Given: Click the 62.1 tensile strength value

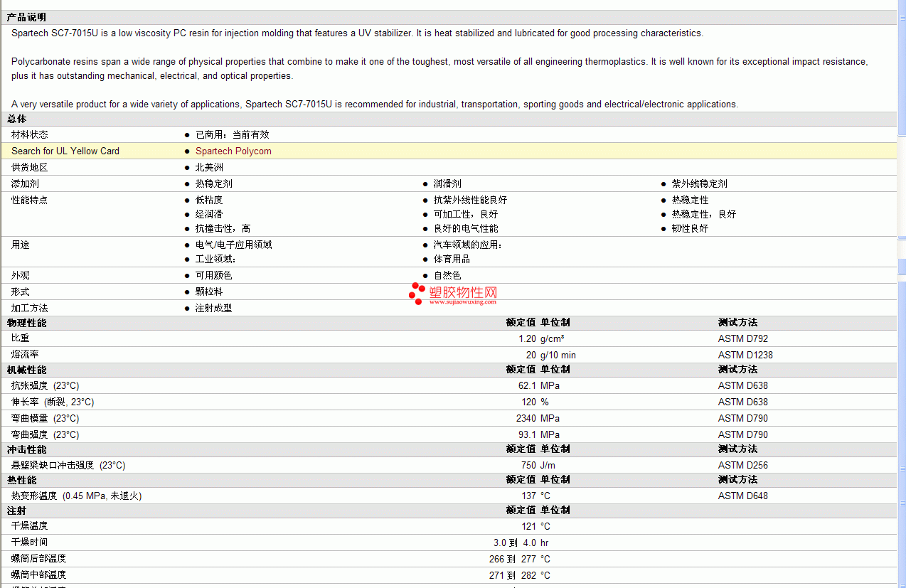Looking at the screenshot, I should tap(528, 385).
